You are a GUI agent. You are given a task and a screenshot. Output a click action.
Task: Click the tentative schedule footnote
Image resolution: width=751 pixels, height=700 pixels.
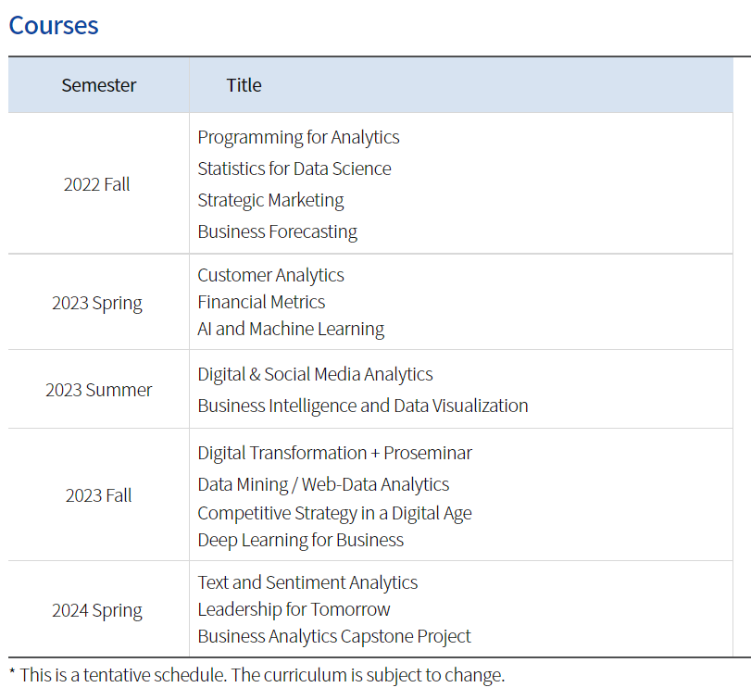point(257,676)
